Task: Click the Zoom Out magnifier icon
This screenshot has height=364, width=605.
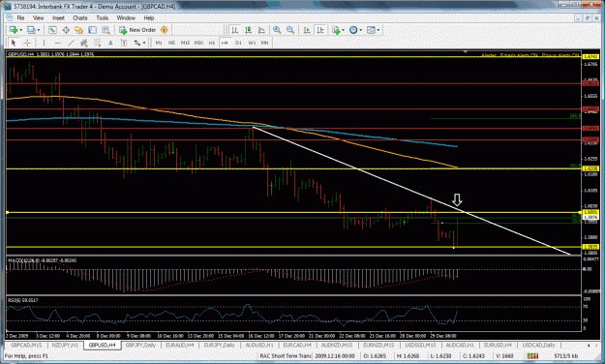Action: (290, 30)
